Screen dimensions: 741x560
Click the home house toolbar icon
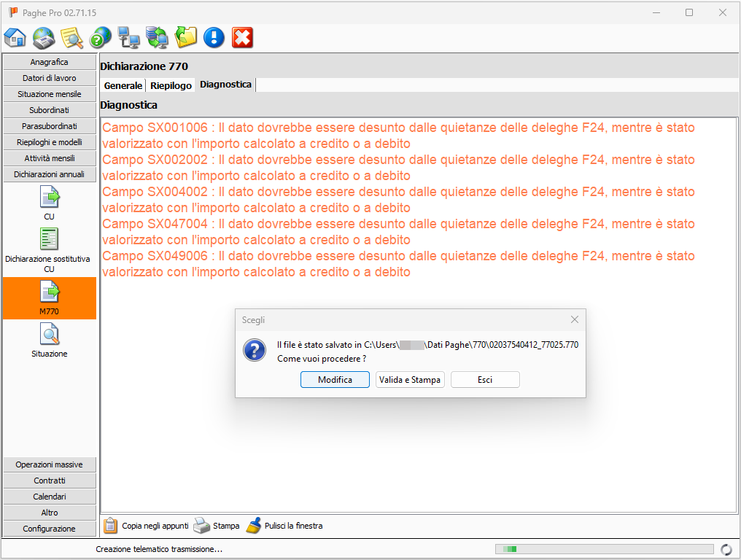[x=15, y=37]
